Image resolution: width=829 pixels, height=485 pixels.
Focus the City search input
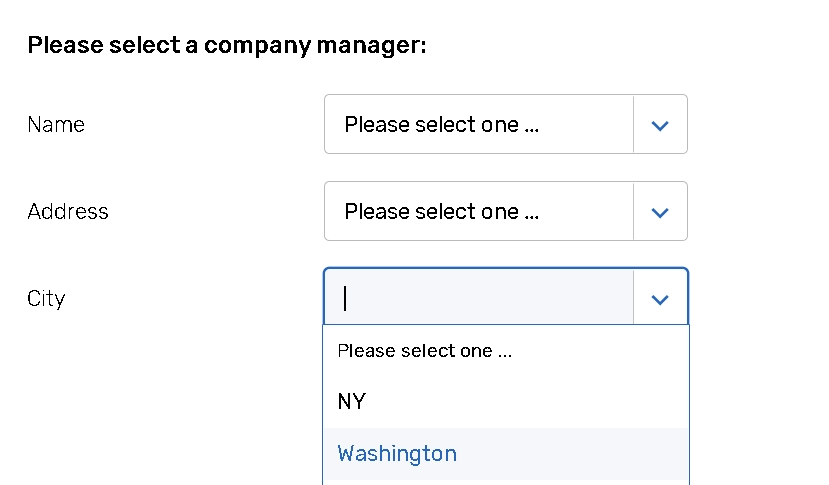tap(480, 299)
